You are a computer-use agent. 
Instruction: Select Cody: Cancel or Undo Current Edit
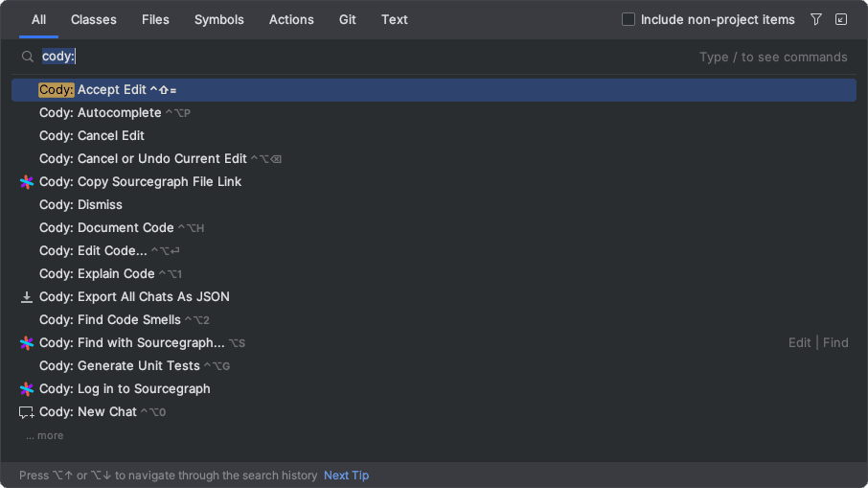point(434,159)
